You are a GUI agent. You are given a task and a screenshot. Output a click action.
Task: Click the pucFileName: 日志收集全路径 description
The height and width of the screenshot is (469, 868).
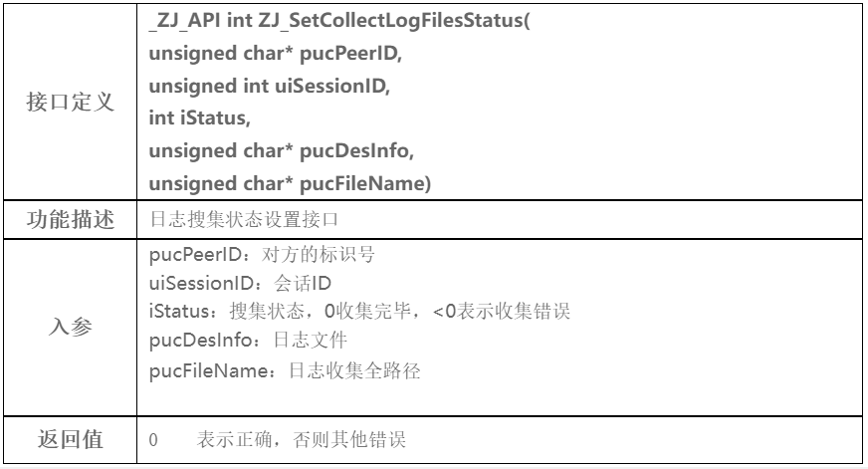click(x=285, y=370)
